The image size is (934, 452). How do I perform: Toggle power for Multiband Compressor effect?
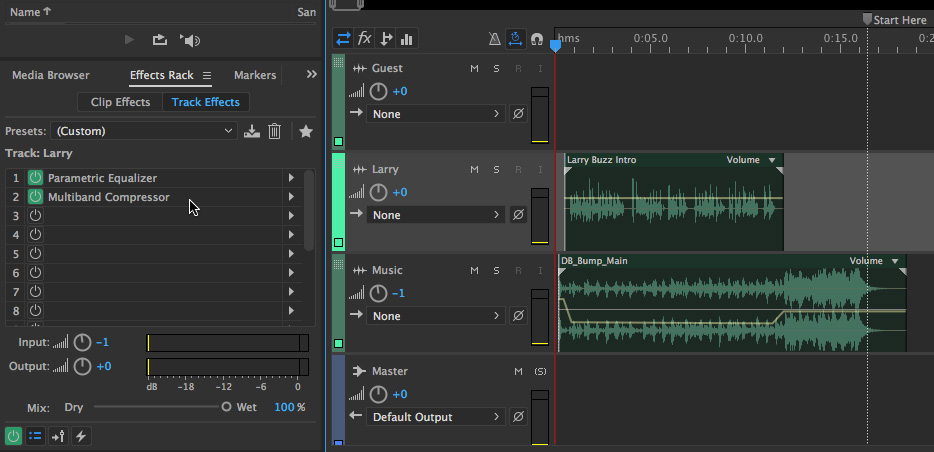click(36, 197)
